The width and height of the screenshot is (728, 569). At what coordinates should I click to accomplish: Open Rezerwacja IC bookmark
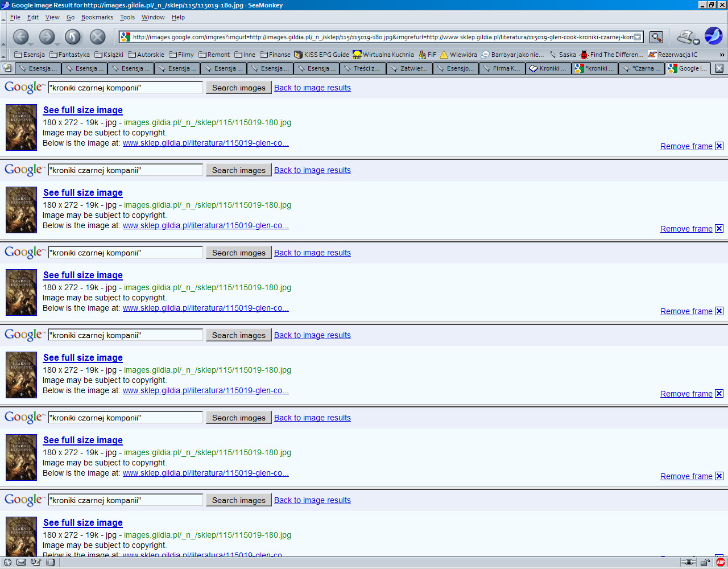click(672, 55)
